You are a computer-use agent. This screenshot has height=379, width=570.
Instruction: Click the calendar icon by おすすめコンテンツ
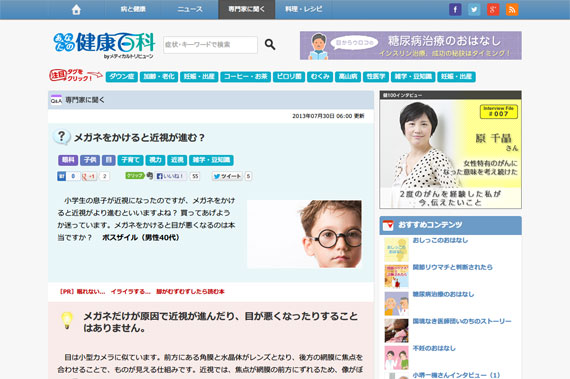tap(388, 225)
